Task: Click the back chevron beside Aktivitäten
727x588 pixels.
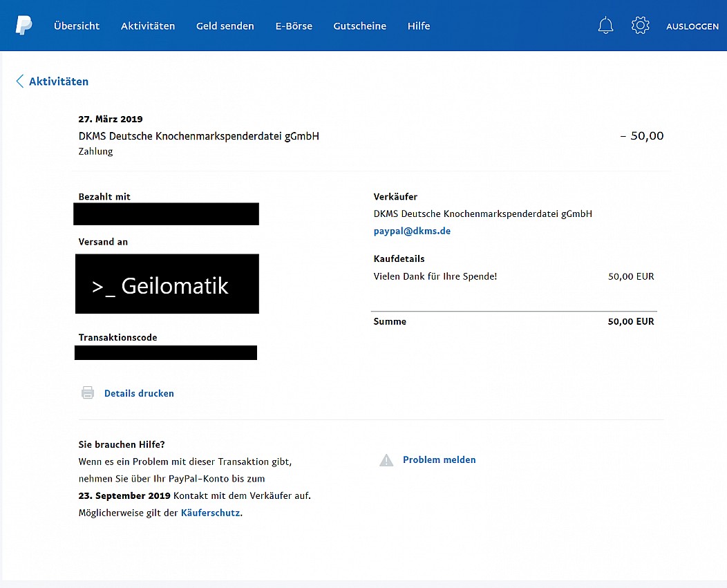Action: tap(19, 81)
